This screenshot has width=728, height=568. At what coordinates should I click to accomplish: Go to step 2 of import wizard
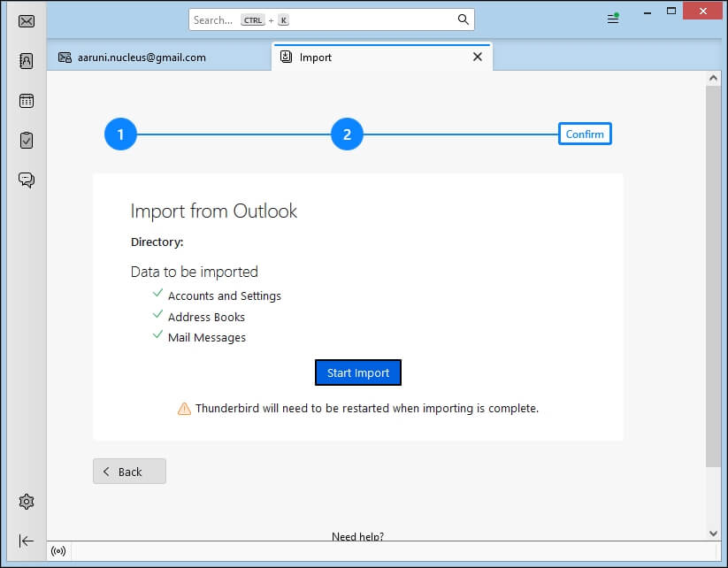point(347,134)
